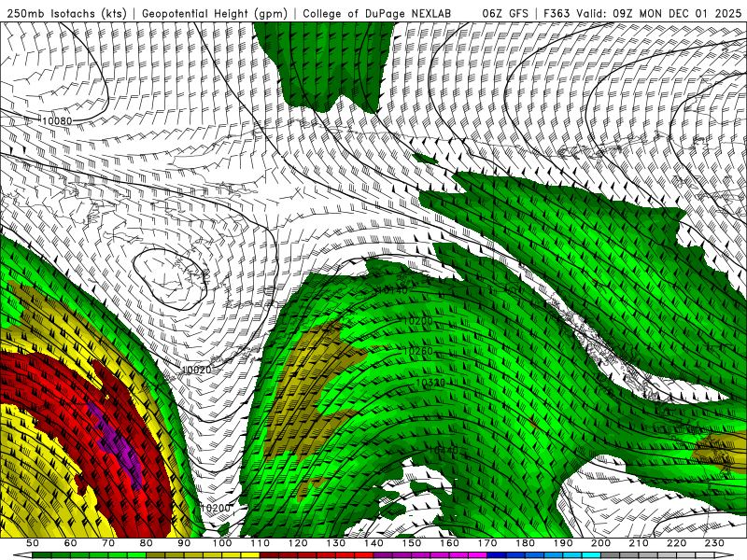
Task: Click the purple jet streak core on the map
Action: (118, 445)
